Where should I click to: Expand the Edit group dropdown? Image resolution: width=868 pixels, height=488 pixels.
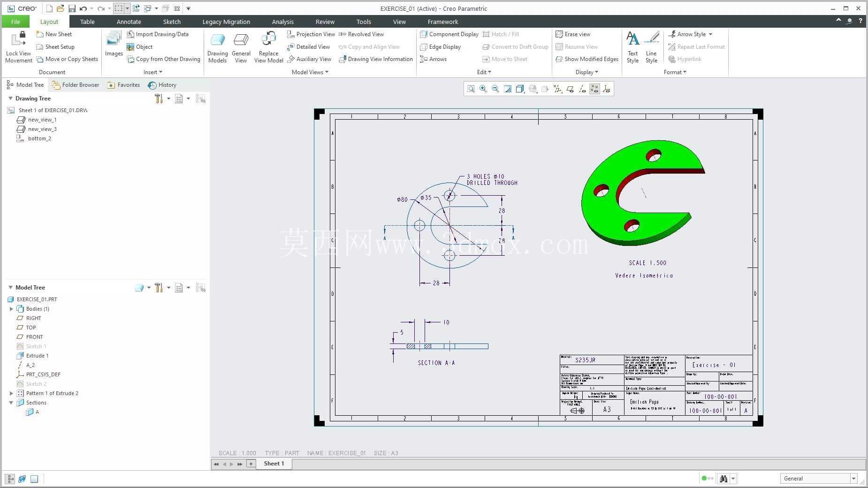click(484, 72)
